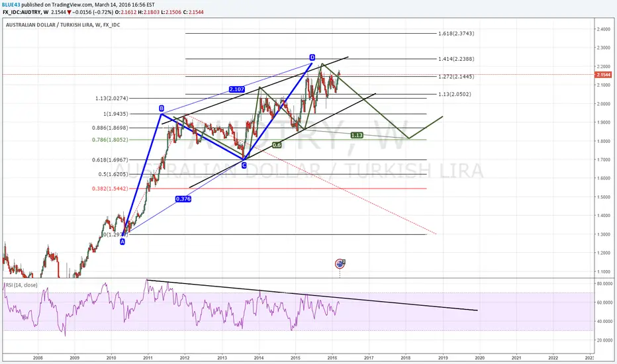Click the AUSTRALIAN DOLLAR / TURKISH LIRA chart title
This screenshot has height=364, width=617.
coord(63,24)
